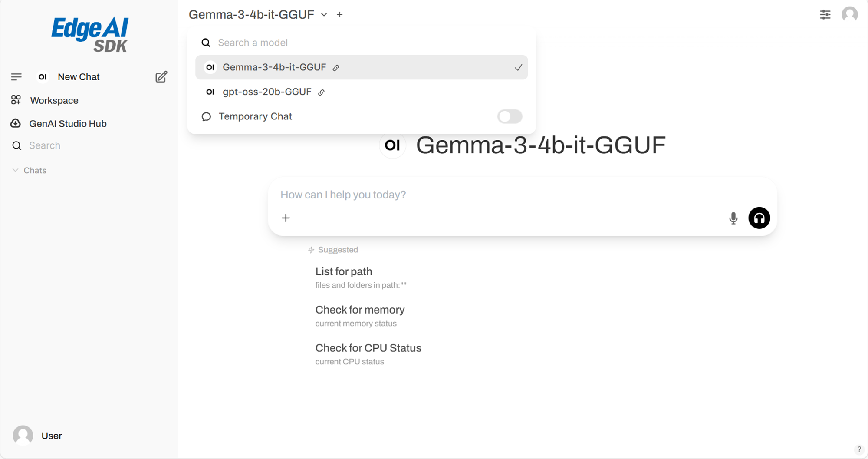Image resolution: width=868 pixels, height=459 pixels.
Task: Collapse the model selector dropdown chevron
Action: [324, 15]
